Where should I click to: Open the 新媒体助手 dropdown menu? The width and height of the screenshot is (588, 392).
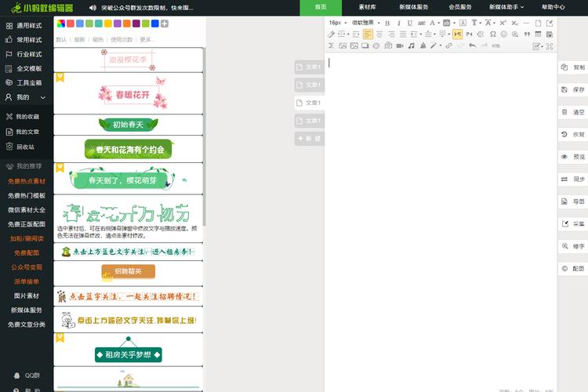point(506,7)
